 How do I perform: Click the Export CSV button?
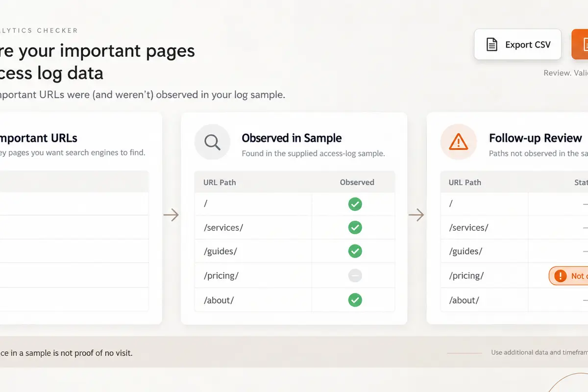[517, 45]
